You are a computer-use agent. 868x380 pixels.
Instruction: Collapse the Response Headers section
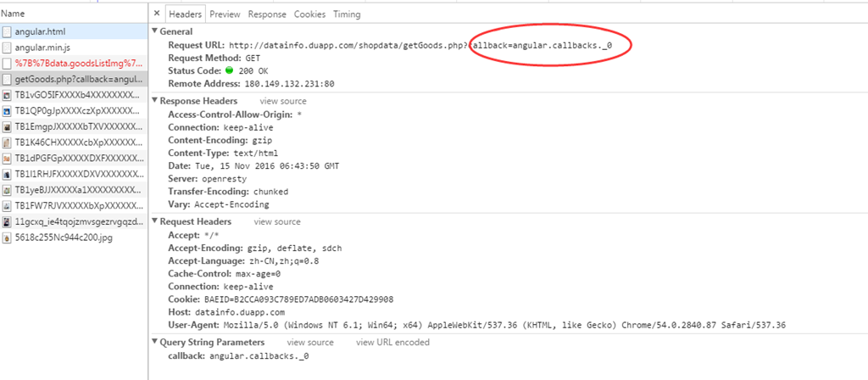pyautogui.click(x=154, y=101)
